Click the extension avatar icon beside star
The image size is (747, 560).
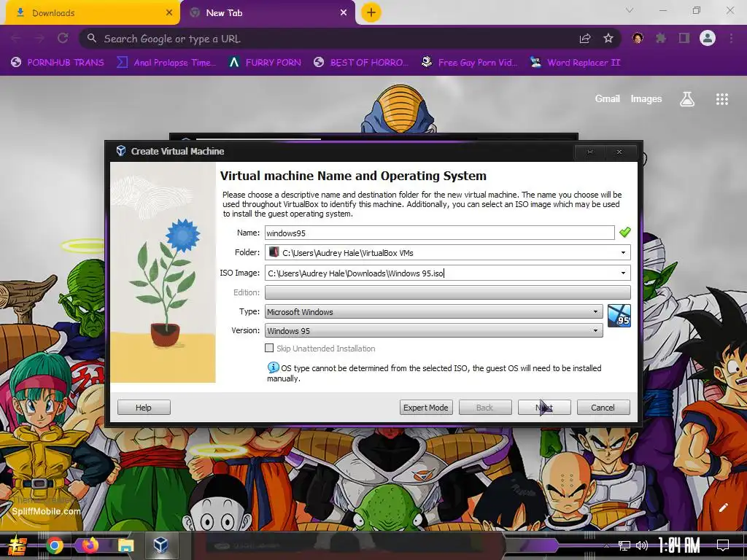638,38
